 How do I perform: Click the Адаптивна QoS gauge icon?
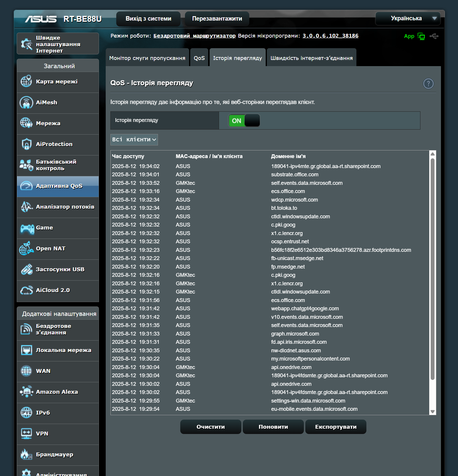pyautogui.click(x=26, y=186)
